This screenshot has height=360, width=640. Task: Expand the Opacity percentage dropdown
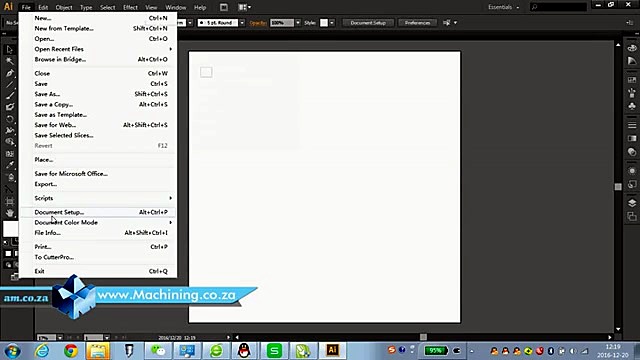[x=298, y=23]
